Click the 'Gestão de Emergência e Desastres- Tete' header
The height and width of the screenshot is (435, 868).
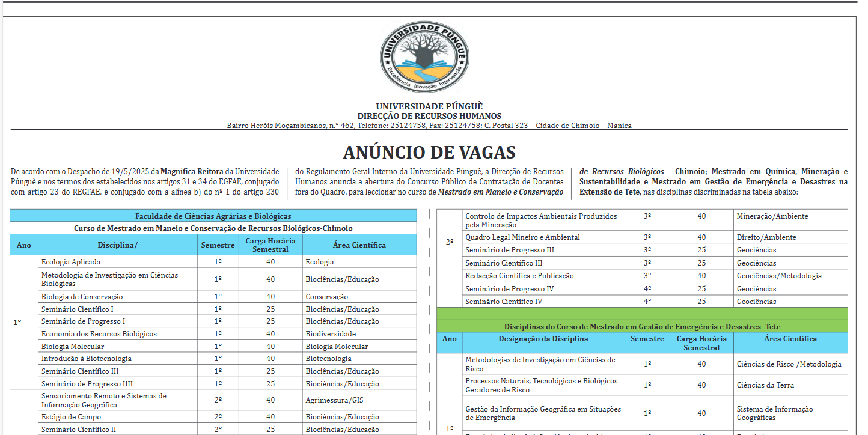click(642, 326)
